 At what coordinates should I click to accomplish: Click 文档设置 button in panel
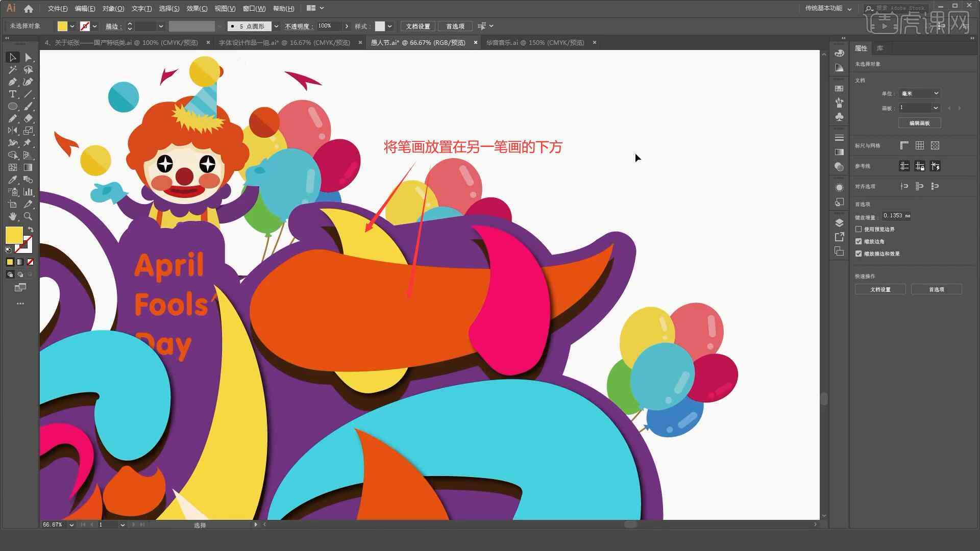(880, 289)
